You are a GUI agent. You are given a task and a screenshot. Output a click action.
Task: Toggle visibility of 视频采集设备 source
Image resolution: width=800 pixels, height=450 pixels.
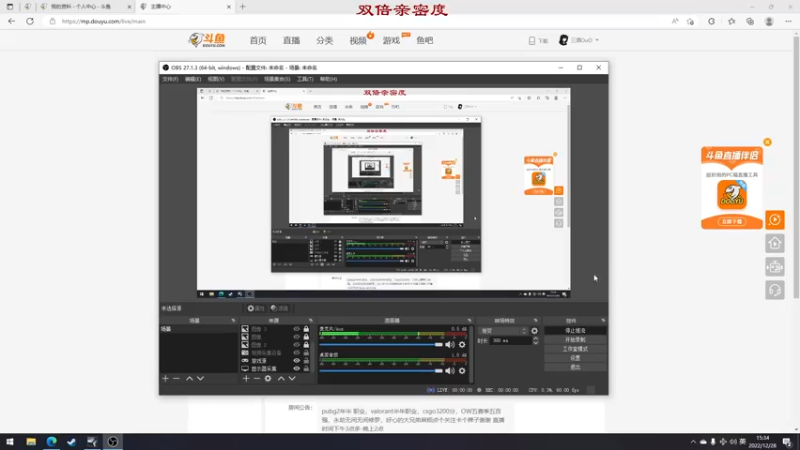click(x=296, y=353)
